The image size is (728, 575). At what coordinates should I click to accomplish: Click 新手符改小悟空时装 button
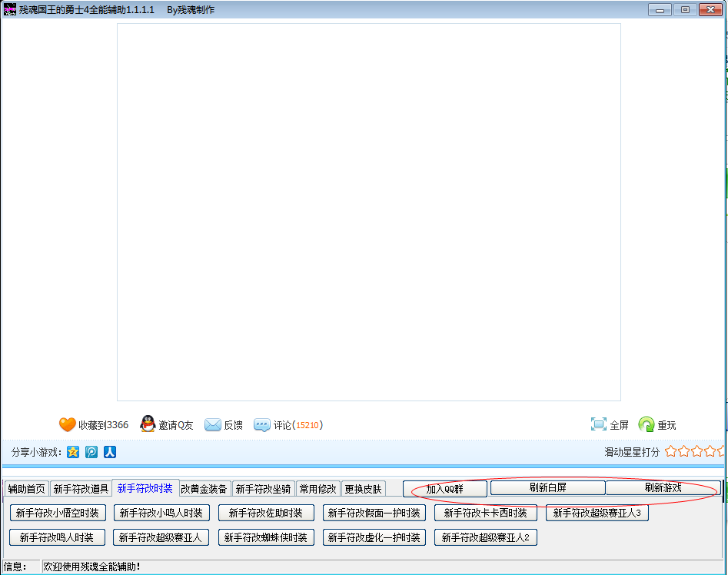pos(58,513)
